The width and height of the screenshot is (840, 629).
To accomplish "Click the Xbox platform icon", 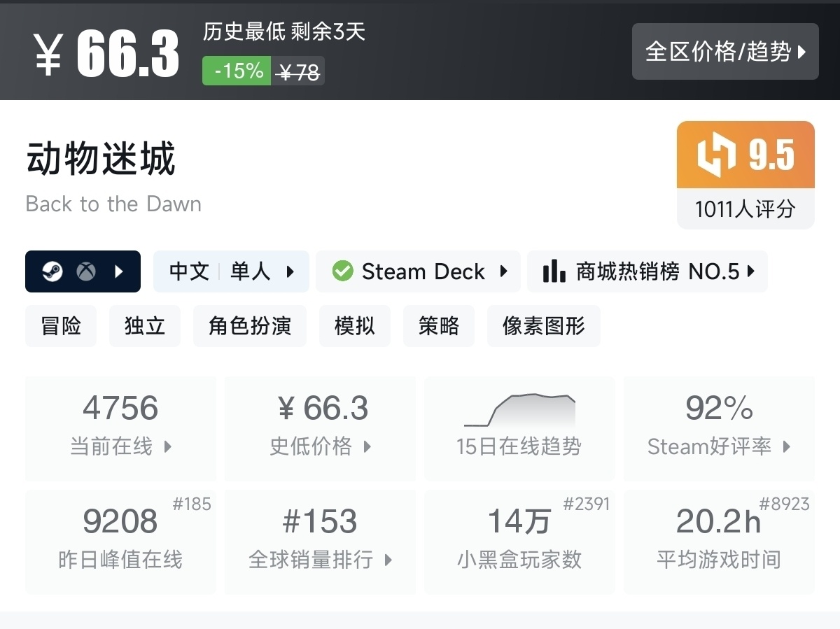I will coord(86,271).
